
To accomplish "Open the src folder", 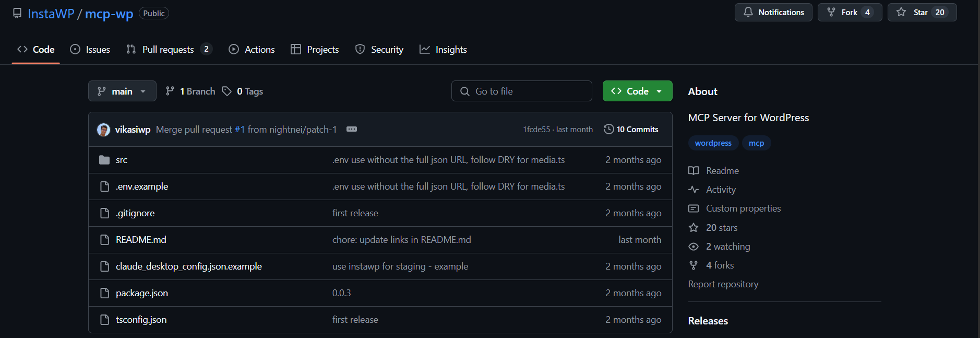I will tap(122, 160).
